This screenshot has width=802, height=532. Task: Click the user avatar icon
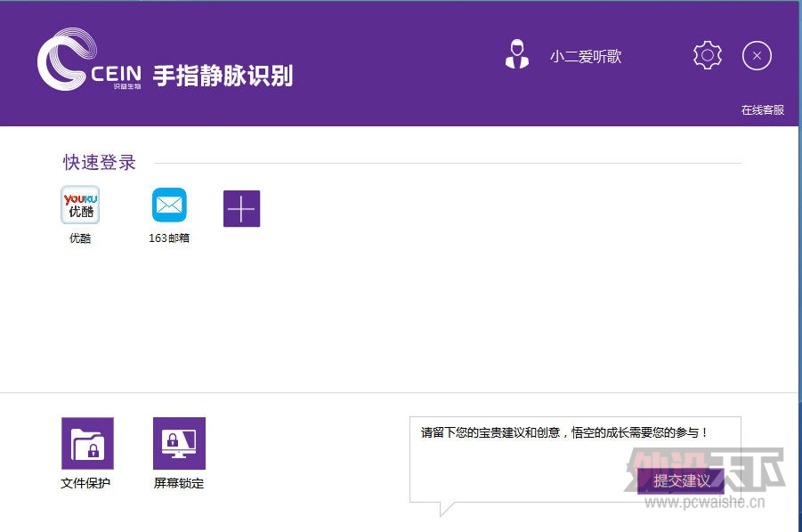517,54
